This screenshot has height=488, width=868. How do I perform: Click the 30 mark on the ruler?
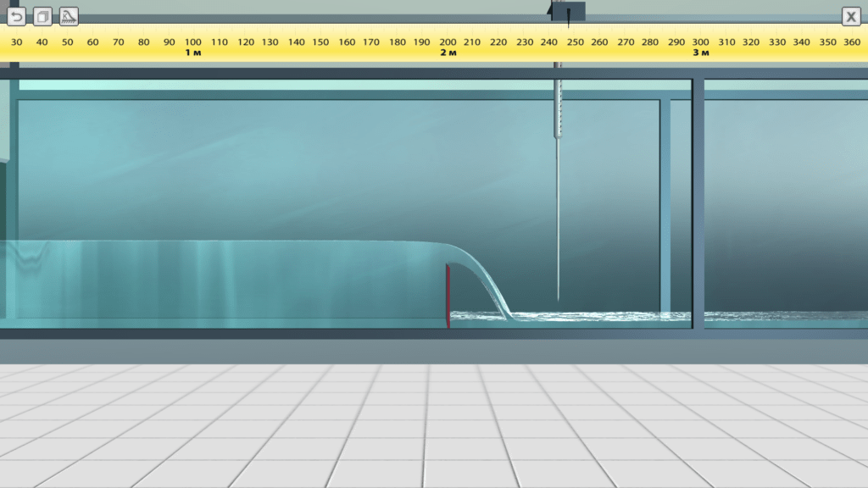[x=17, y=42]
